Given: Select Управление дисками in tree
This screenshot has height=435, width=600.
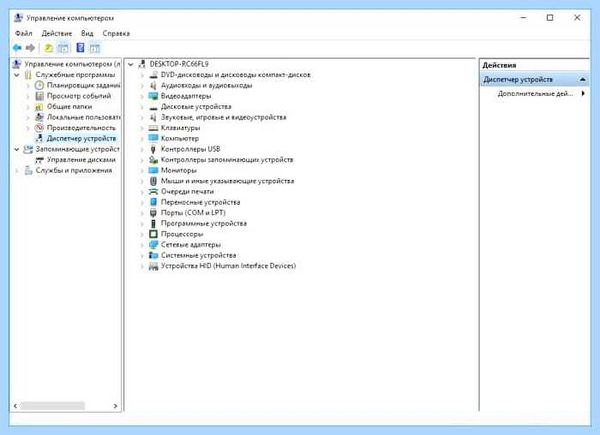Looking at the screenshot, I should coord(81,160).
